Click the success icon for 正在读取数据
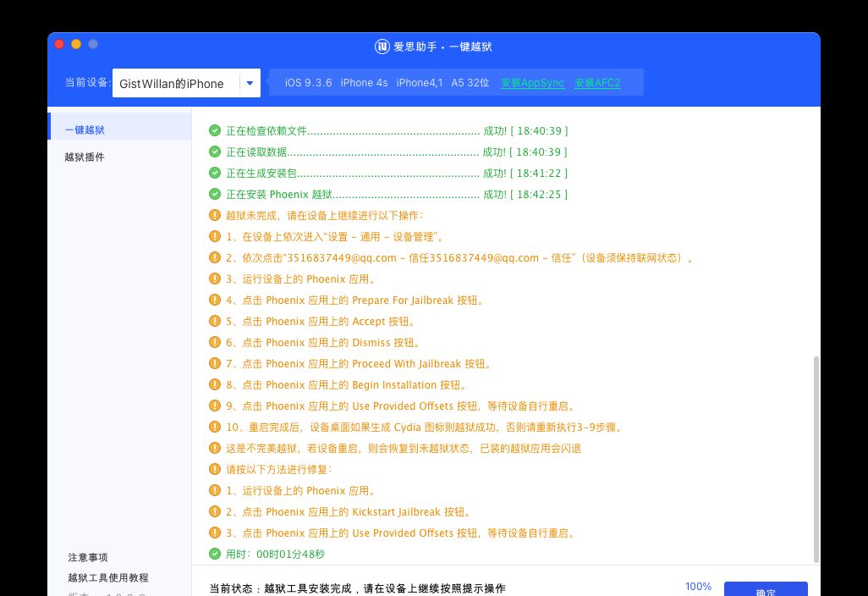Screen dimensions: 868x596 pyautogui.click(x=215, y=152)
